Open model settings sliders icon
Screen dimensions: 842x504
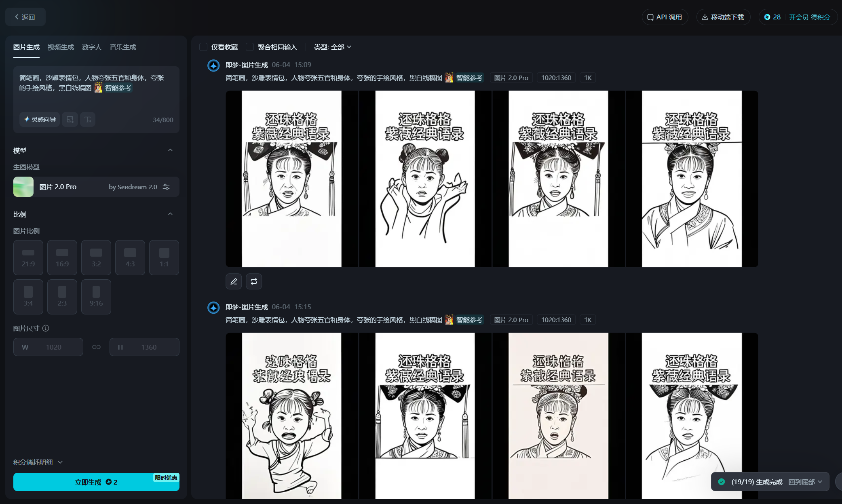pos(166,187)
